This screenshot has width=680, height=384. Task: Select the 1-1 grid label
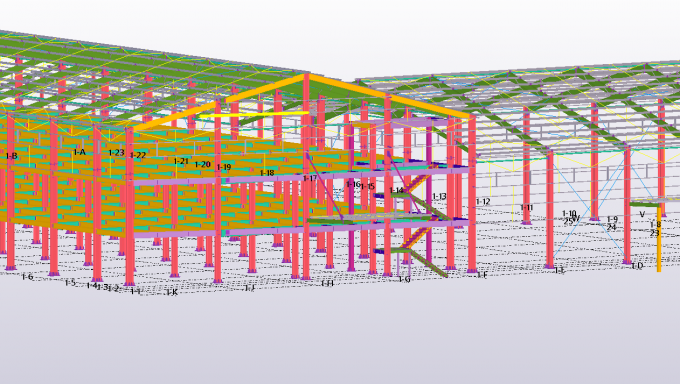click(135, 291)
